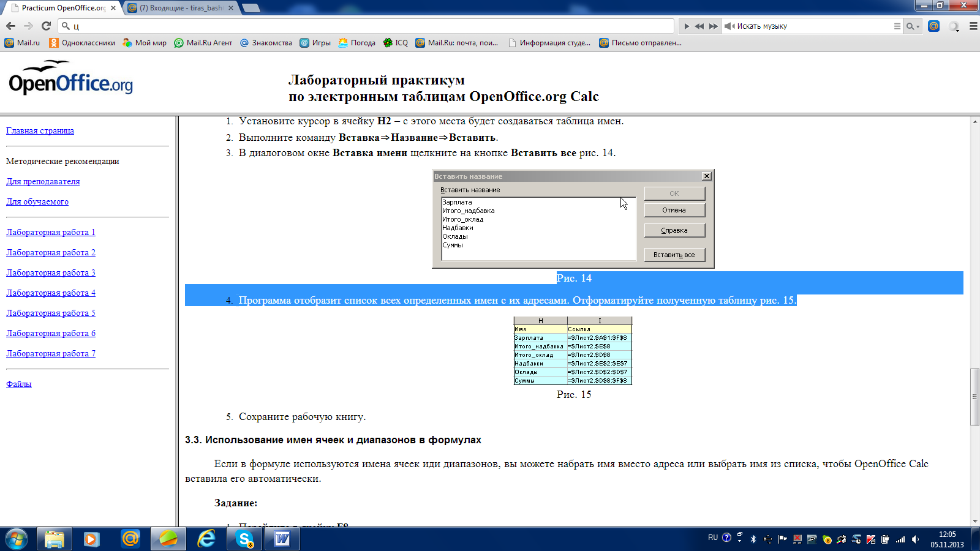Image resolution: width=980 pixels, height=551 pixels.
Task: Open 'Лабораторная работа 4' link
Action: coord(51,293)
